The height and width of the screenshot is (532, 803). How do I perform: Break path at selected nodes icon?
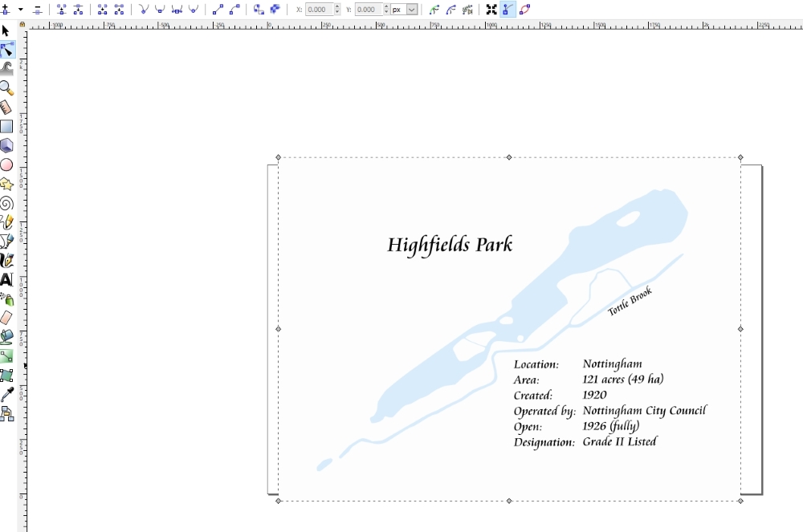coord(78,9)
